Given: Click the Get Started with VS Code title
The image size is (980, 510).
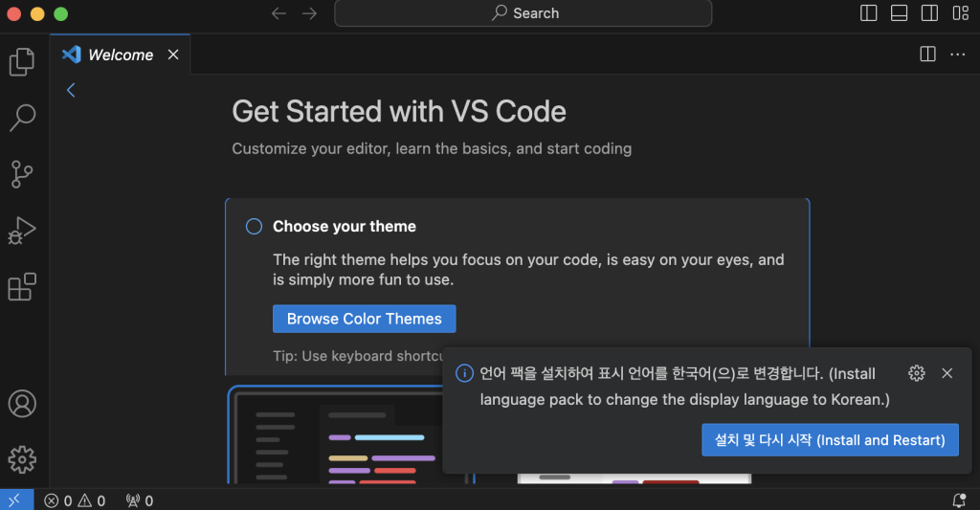Looking at the screenshot, I should (399, 112).
